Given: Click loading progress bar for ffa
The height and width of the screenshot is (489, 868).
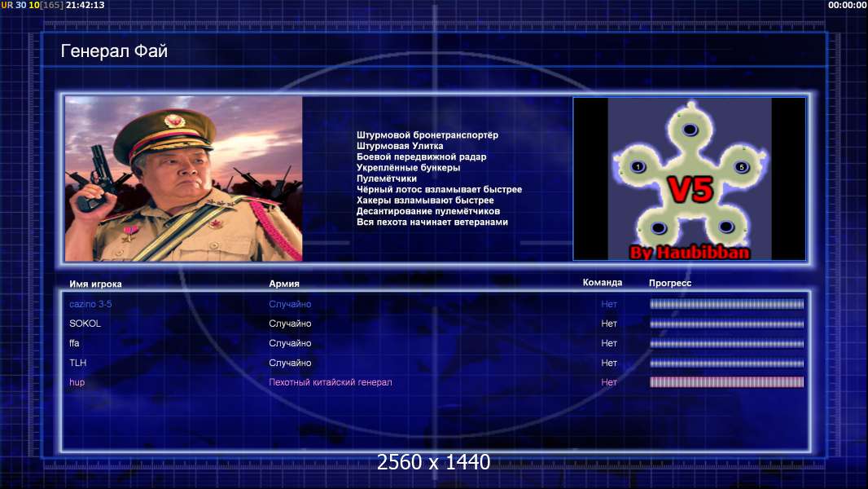Looking at the screenshot, I should click(726, 343).
